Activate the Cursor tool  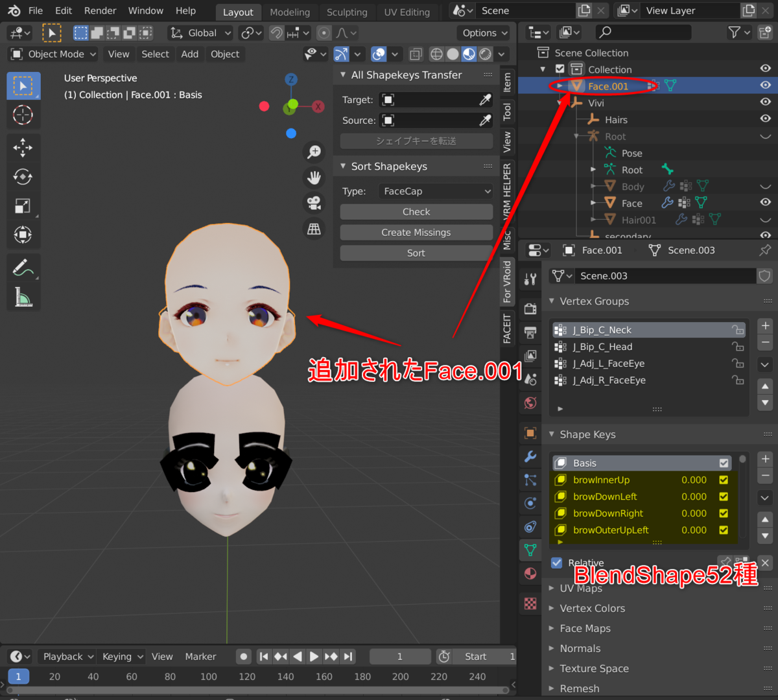coord(23,115)
